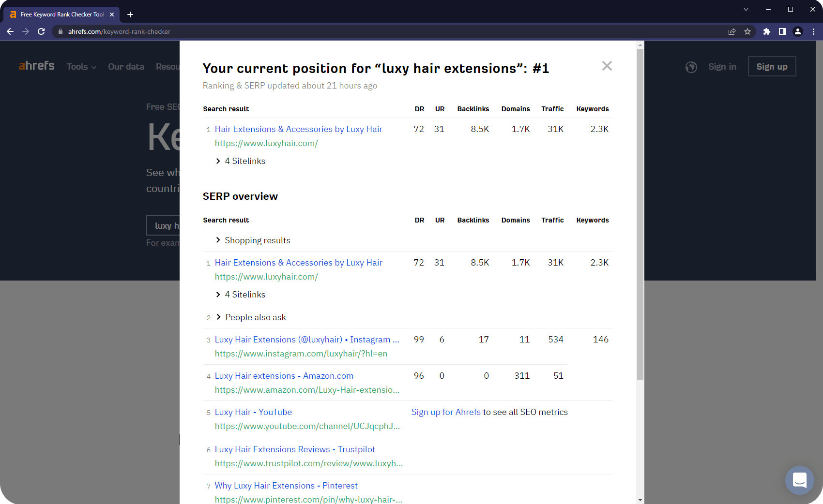Click the Traffic column header in SERP overview
823x504 pixels.
coord(552,220)
